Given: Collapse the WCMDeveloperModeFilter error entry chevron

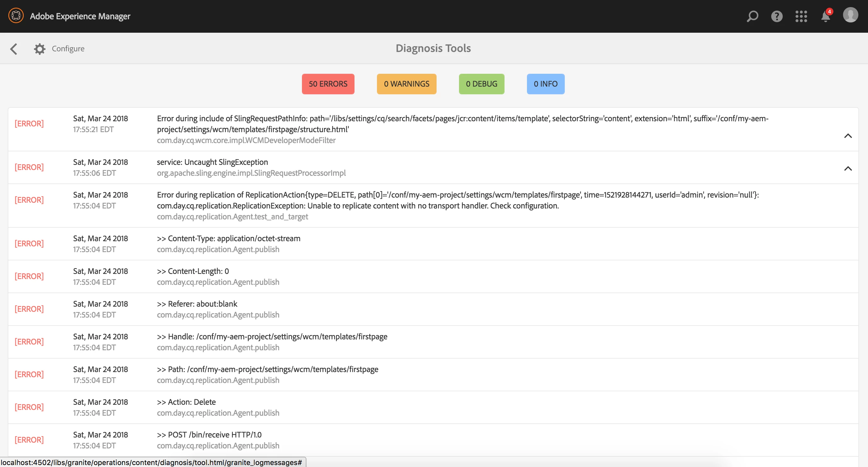Looking at the screenshot, I should point(847,136).
